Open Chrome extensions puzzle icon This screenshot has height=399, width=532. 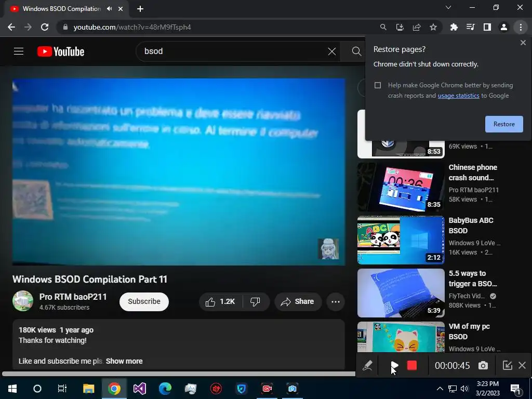454,27
